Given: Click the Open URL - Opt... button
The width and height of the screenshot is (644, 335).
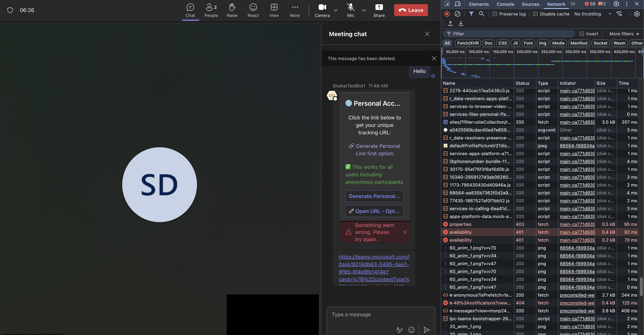Looking at the screenshot, I should point(375,211).
